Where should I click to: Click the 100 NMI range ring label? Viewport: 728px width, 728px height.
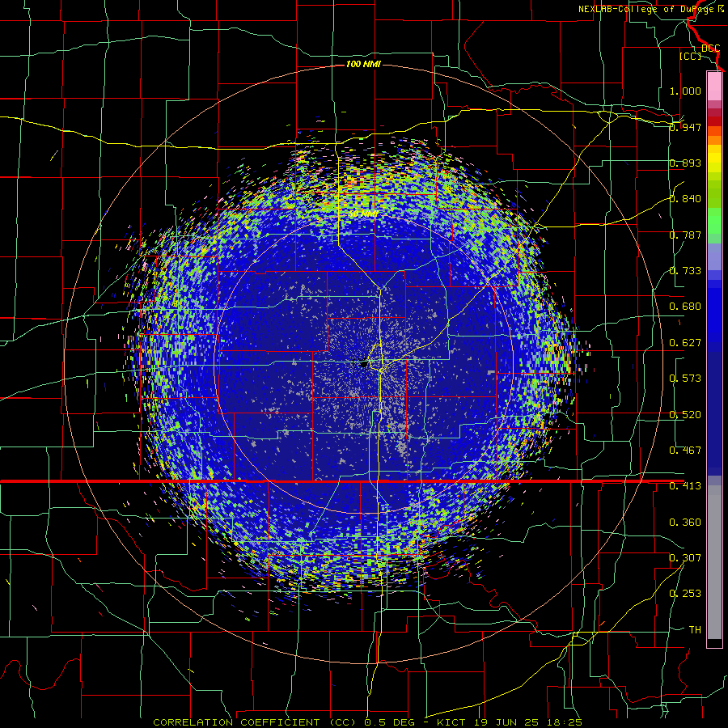pyautogui.click(x=363, y=64)
